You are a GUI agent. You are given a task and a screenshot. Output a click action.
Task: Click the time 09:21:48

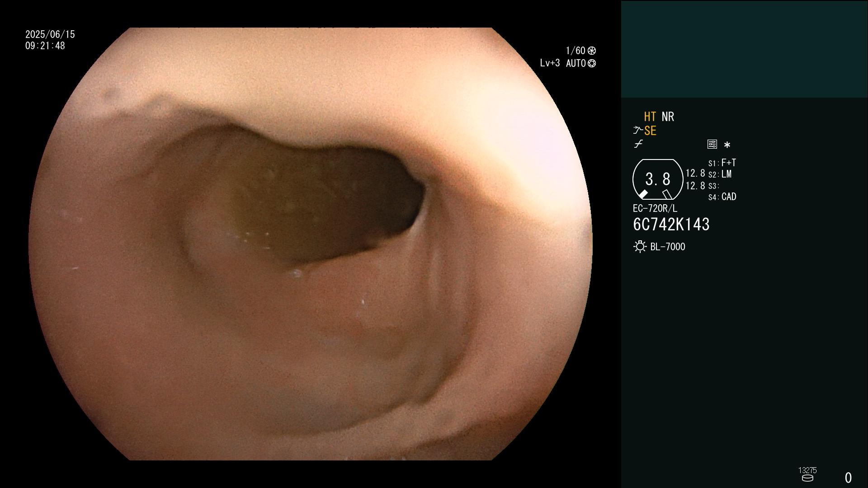(x=45, y=46)
